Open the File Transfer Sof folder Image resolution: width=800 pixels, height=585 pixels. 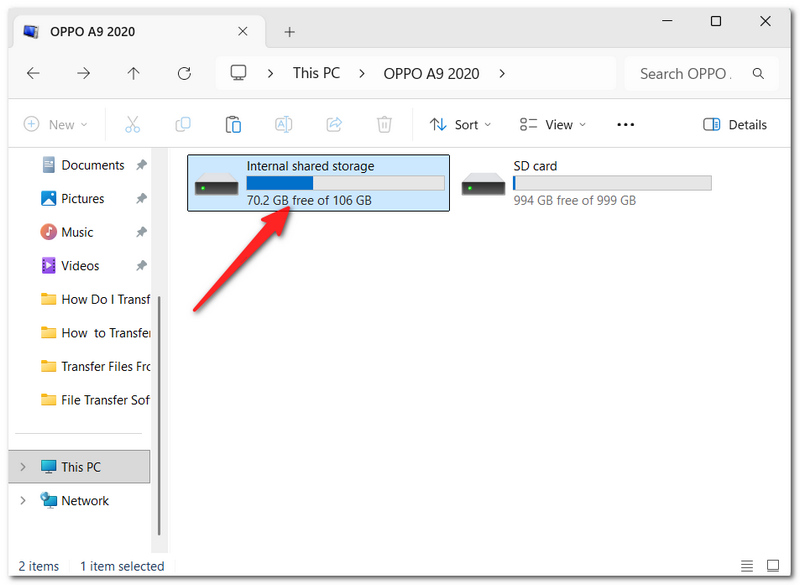[95, 400]
